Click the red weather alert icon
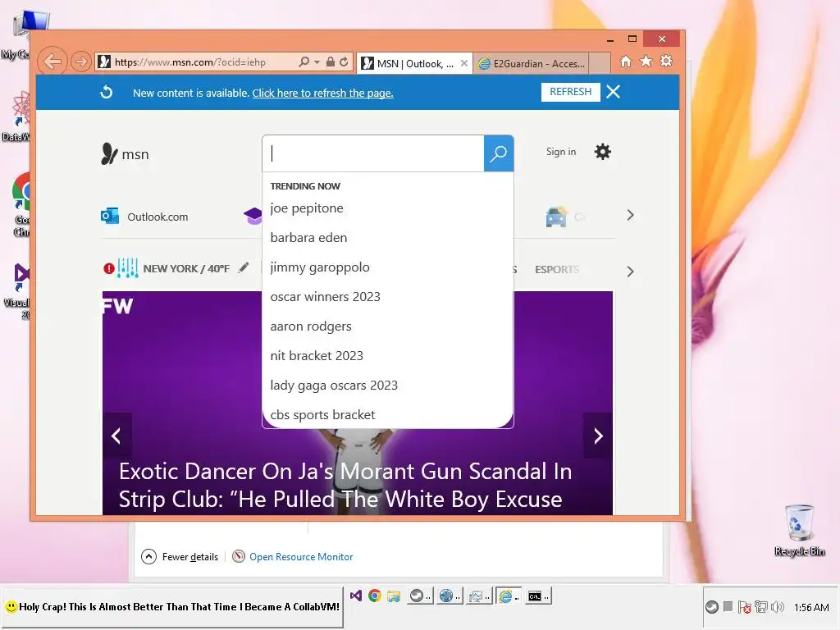This screenshot has width=840, height=630. [109, 268]
